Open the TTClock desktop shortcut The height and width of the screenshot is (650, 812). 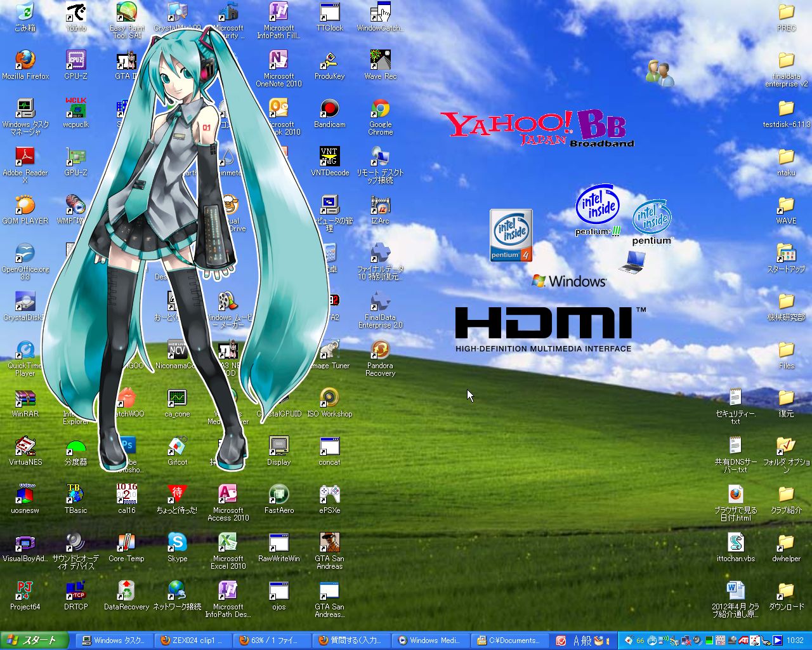click(330, 17)
